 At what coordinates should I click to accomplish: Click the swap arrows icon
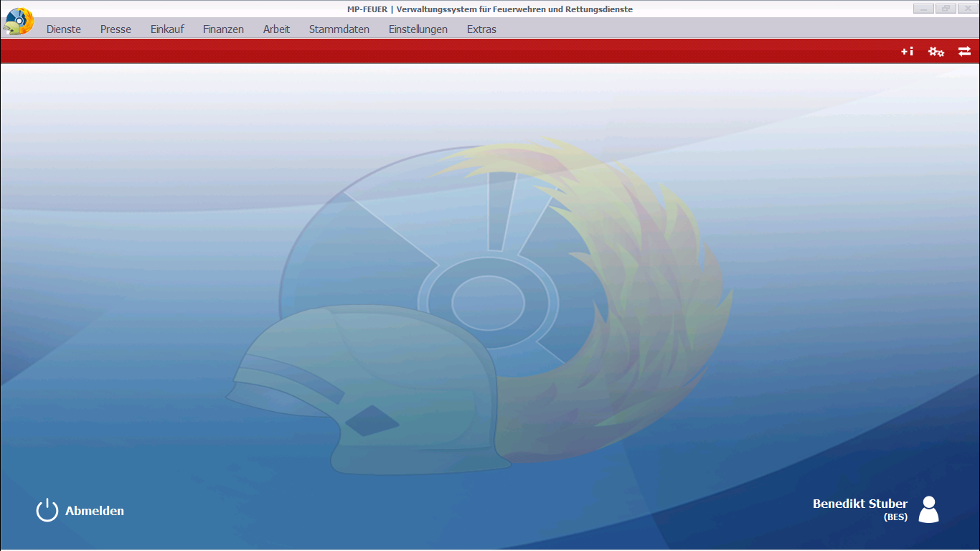point(964,51)
